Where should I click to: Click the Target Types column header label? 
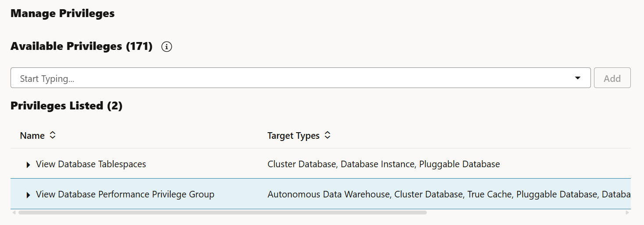pos(293,136)
